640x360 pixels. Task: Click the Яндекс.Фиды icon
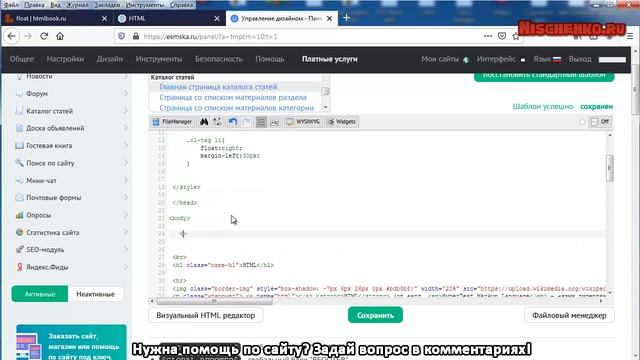point(19,267)
